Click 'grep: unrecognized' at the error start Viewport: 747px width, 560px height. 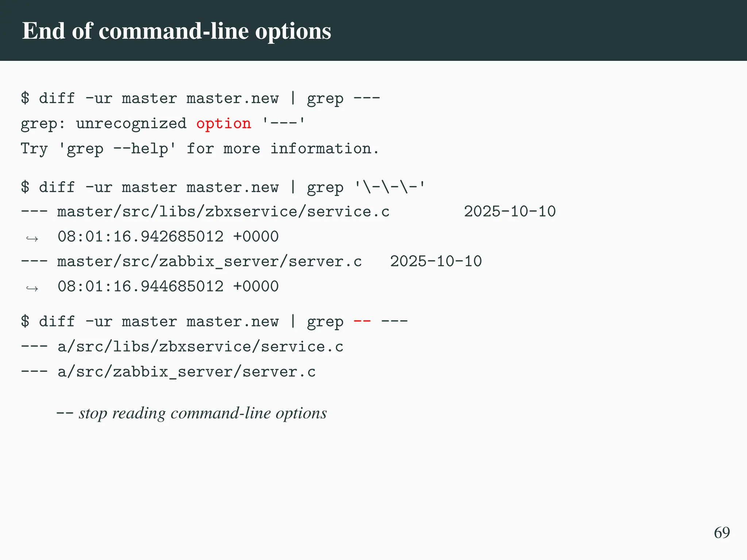(103, 124)
